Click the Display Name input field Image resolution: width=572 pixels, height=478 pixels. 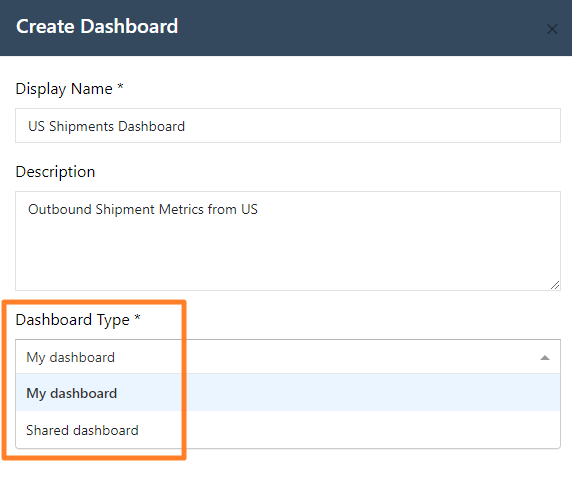tap(288, 126)
